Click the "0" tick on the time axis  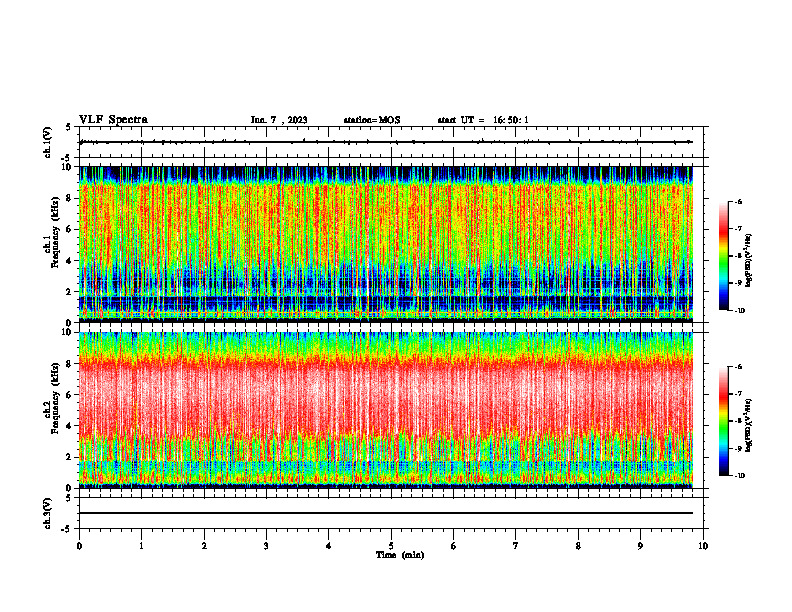click(x=79, y=546)
